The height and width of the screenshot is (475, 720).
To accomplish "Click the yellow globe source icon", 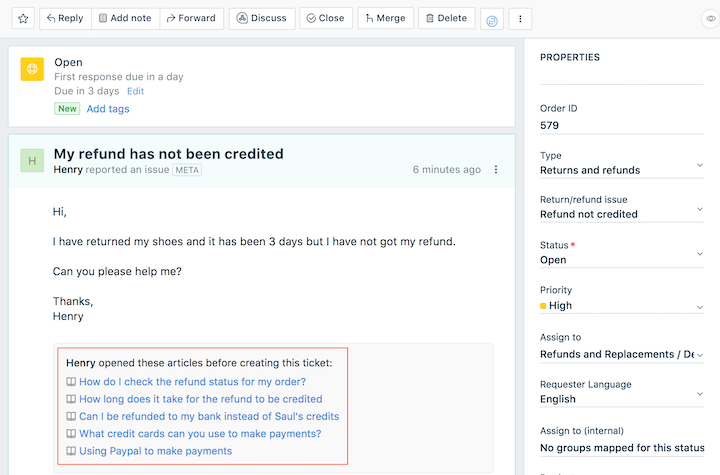I will coord(32,69).
